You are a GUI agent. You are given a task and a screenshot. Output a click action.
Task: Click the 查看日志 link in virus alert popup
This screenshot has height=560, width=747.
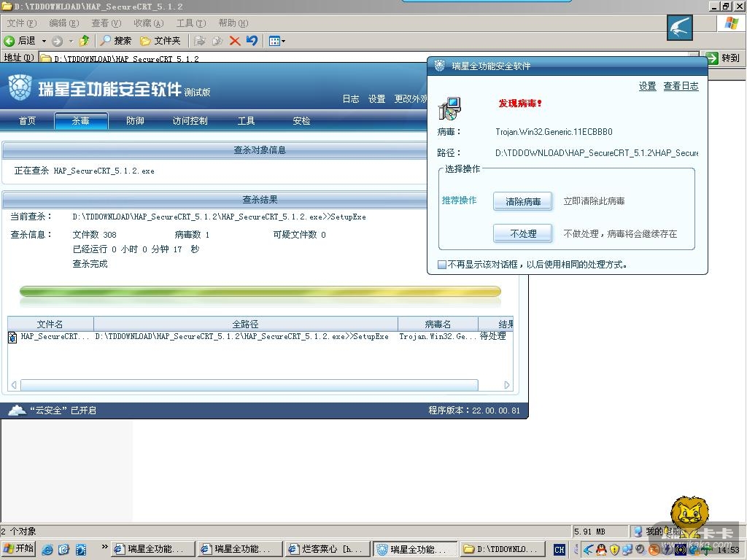pos(681,86)
